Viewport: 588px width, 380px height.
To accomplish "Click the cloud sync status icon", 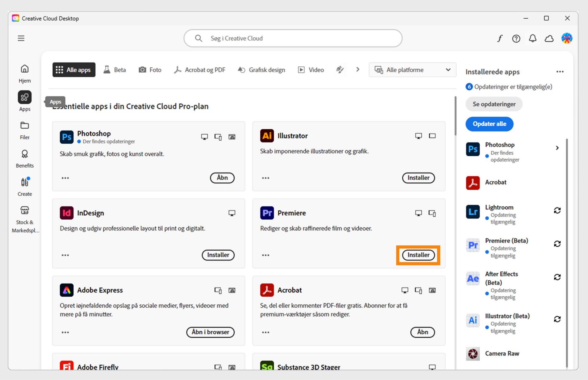I will pyautogui.click(x=549, y=39).
